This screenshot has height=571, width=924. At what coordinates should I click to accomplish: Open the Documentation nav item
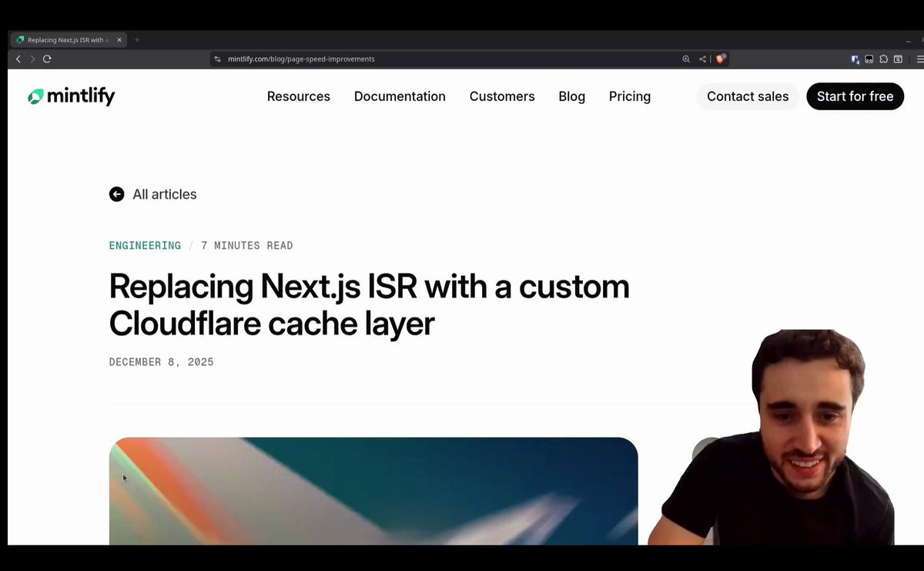400,96
